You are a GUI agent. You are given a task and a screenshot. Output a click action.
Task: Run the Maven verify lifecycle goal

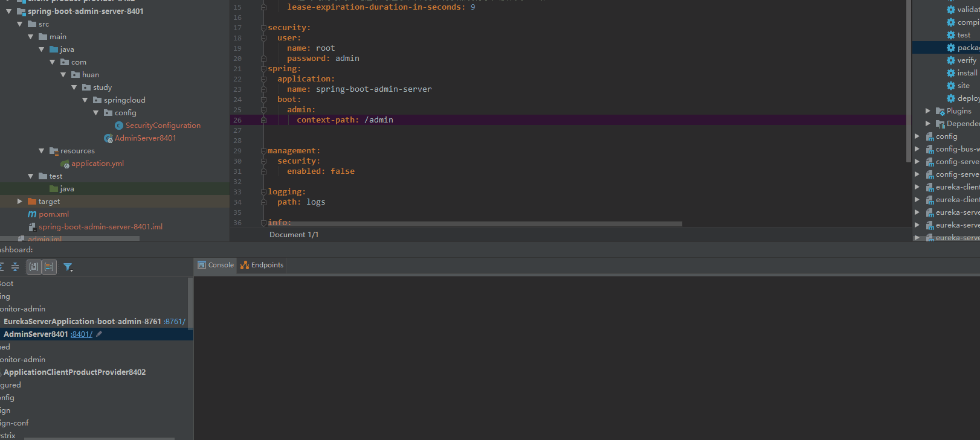(x=961, y=60)
